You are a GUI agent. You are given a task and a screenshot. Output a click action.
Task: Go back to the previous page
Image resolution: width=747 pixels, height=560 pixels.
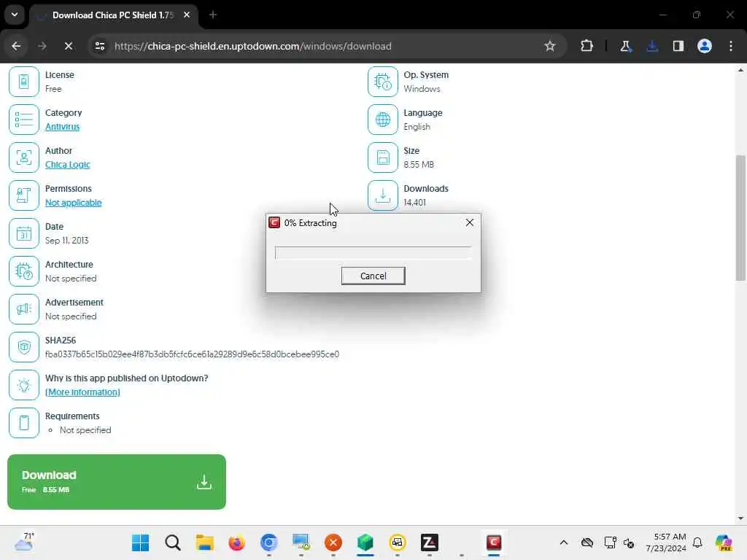point(16,46)
